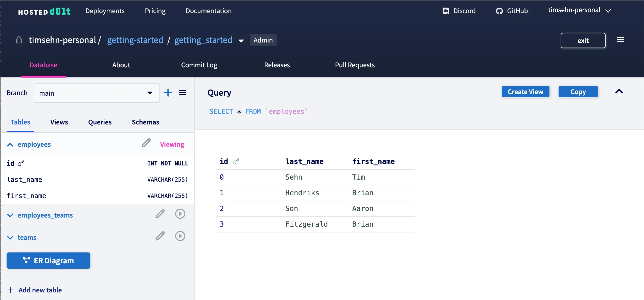This screenshot has height=300, width=644.
Task: Expand the teams table columns
Action: pyautogui.click(x=10, y=238)
